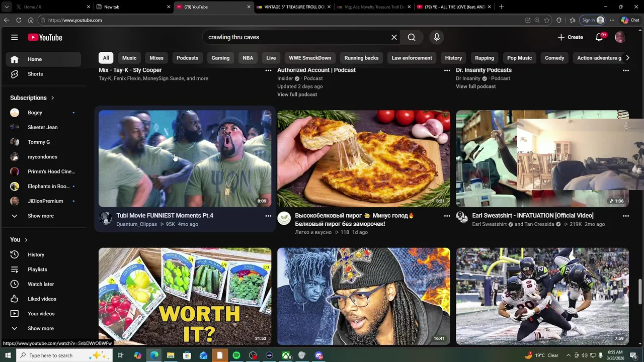Open the Quantum_Clippas channel name
The width and height of the screenshot is (644, 362).
tap(136, 224)
